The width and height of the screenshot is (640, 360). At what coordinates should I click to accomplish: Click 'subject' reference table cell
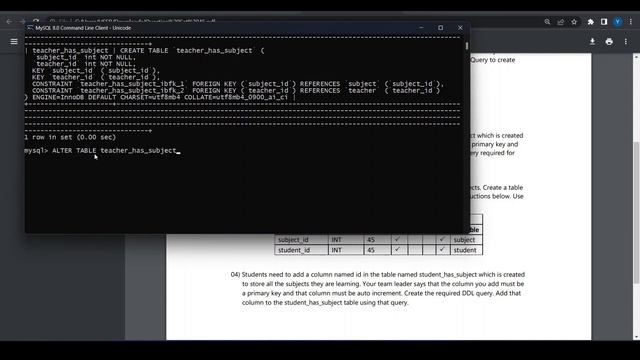[466, 240]
